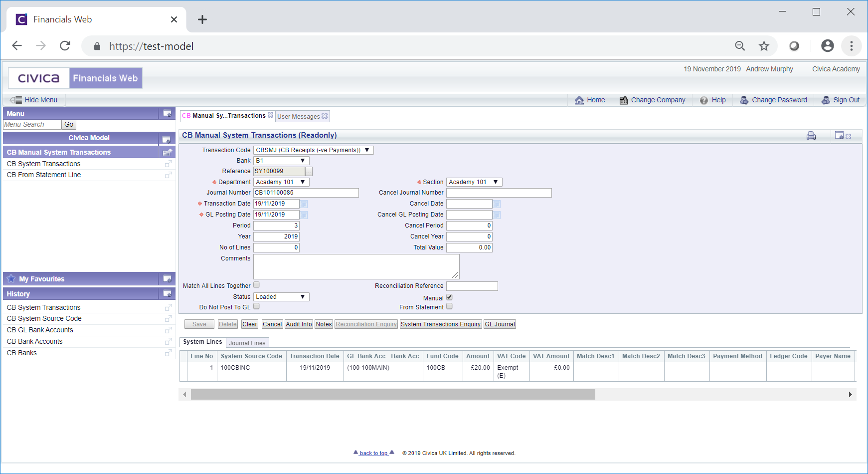
Task: Click the Hide Menu icon
Action: pyautogui.click(x=16, y=100)
